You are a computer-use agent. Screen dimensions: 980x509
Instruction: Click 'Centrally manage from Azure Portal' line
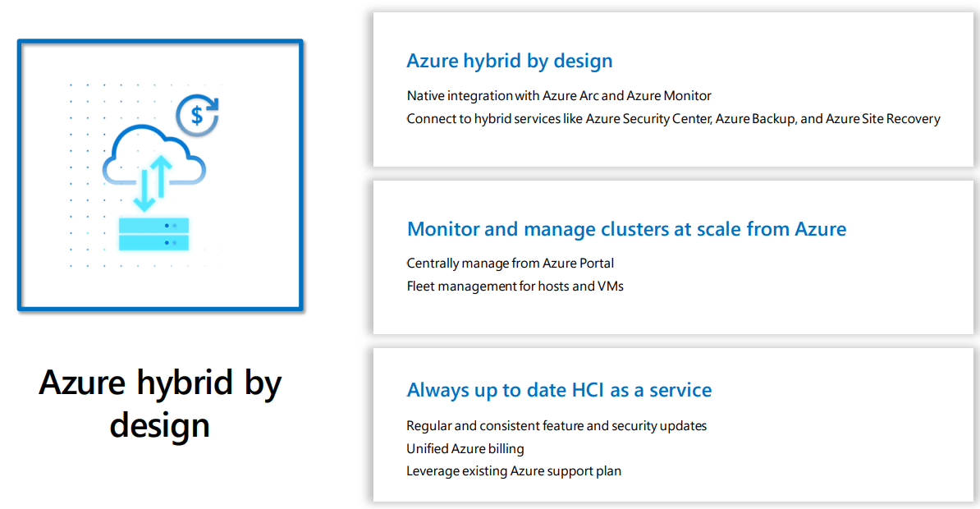coord(510,264)
